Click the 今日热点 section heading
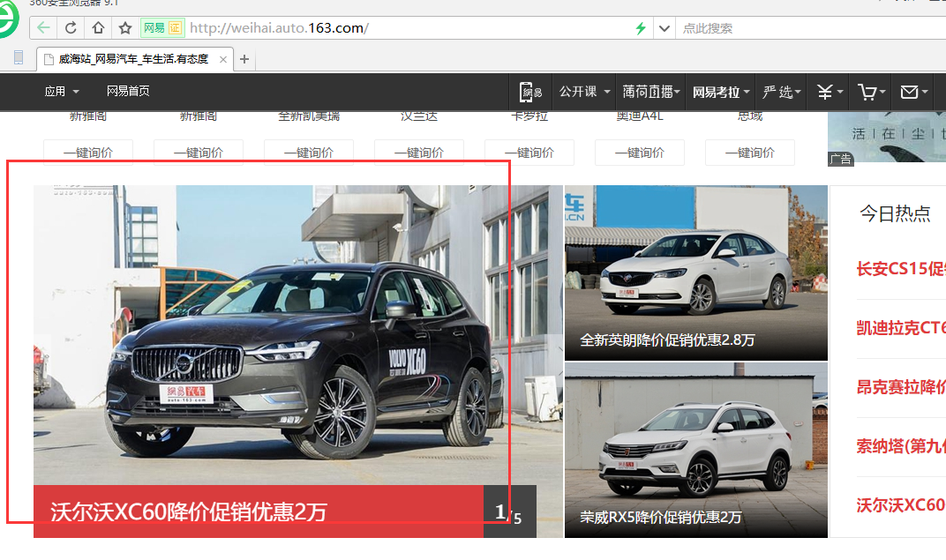Screen dimensions: 946x560 [x=895, y=213]
